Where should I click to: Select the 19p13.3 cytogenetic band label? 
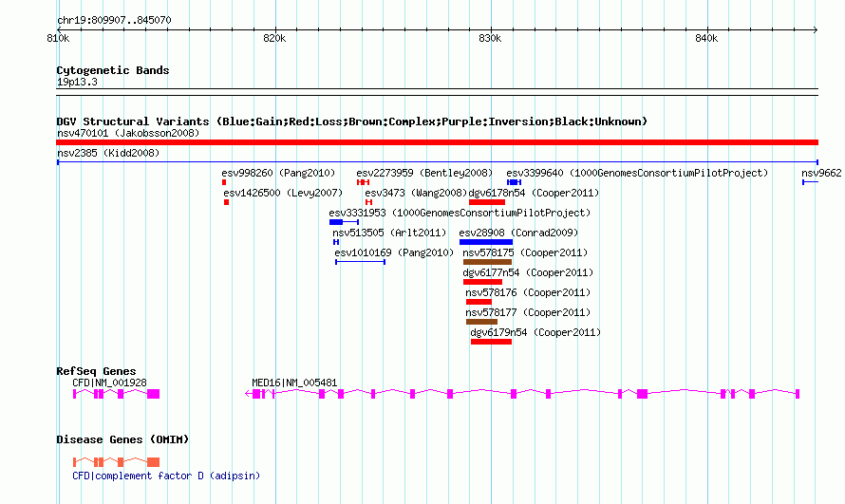coord(77,82)
